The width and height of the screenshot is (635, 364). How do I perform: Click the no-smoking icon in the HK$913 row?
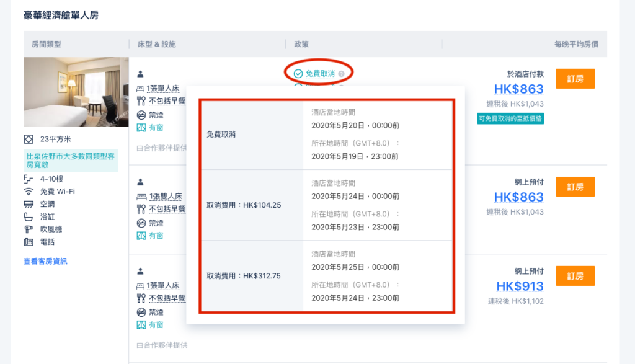pos(141,312)
